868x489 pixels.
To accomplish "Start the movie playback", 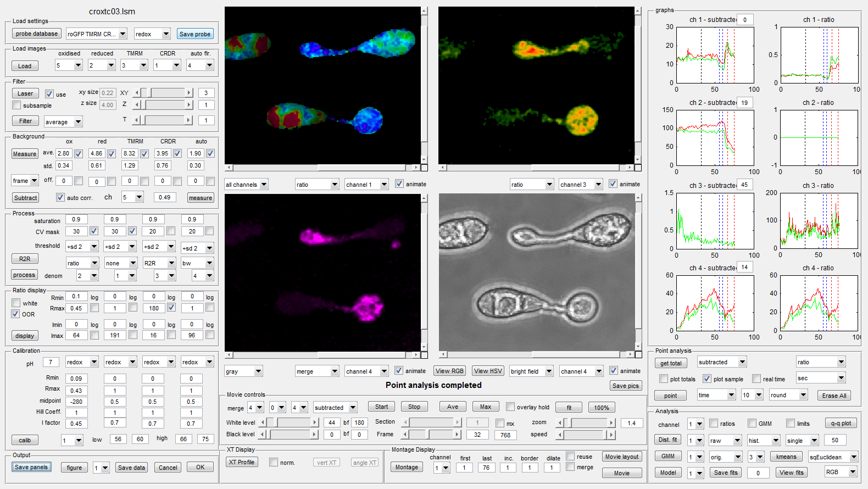I will (x=381, y=407).
